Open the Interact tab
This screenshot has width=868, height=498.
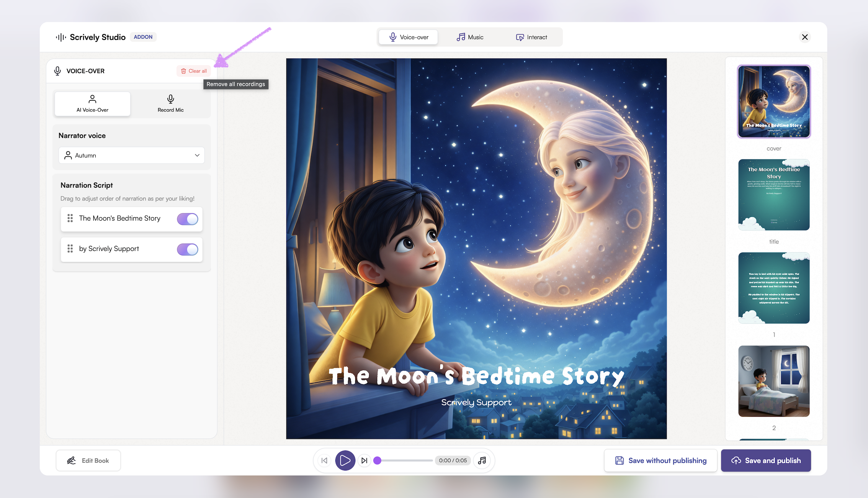click(531, 37)
